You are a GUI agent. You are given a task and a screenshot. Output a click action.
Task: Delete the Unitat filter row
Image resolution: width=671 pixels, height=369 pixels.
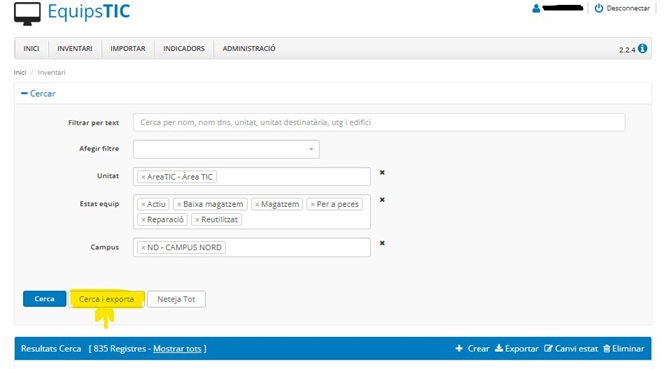tap(382, 173)
